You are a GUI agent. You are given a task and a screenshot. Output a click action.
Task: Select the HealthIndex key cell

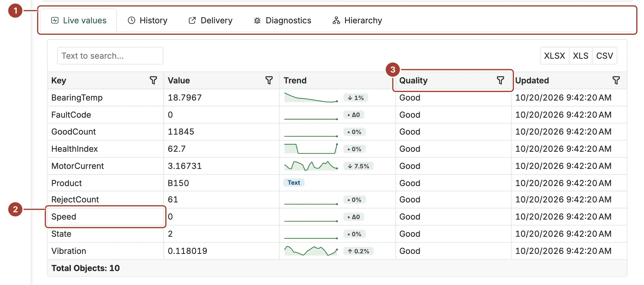coord(106,149)
